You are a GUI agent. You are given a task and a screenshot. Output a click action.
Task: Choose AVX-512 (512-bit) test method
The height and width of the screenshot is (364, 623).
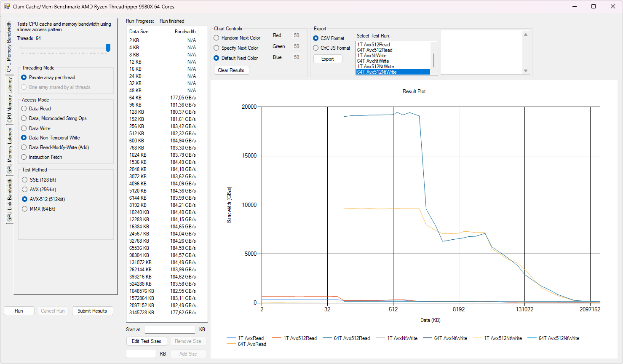pyautogui.click(x=43, y=199)
